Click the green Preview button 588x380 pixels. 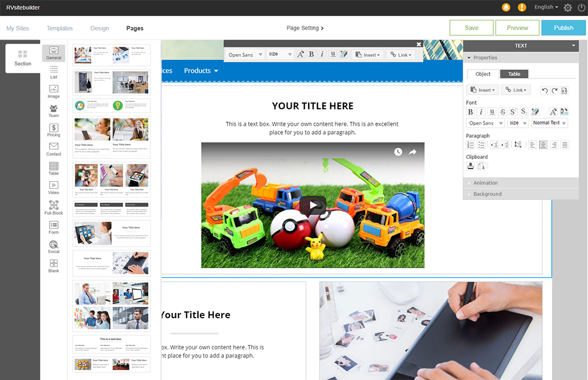517,28
